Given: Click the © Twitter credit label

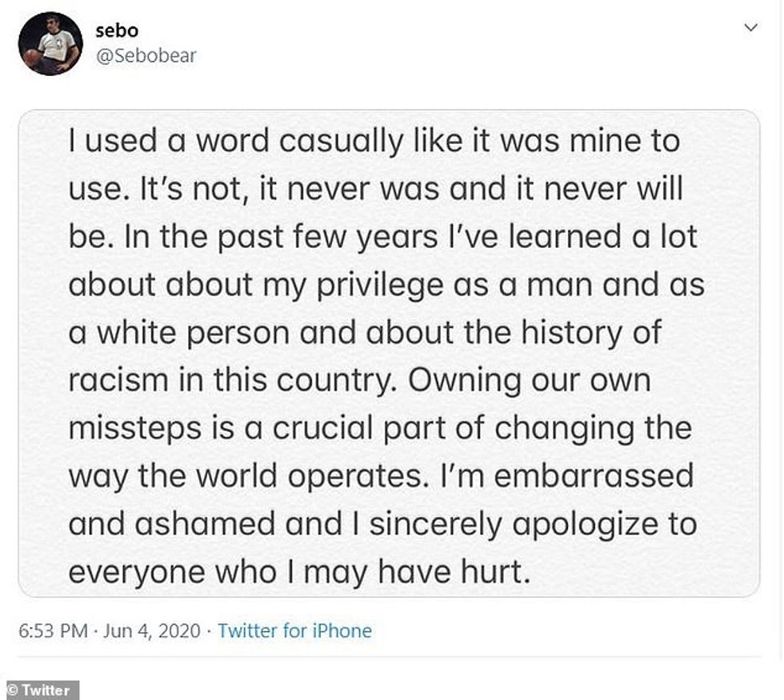Looking at the screenshot, I should (x=39, y=690).
